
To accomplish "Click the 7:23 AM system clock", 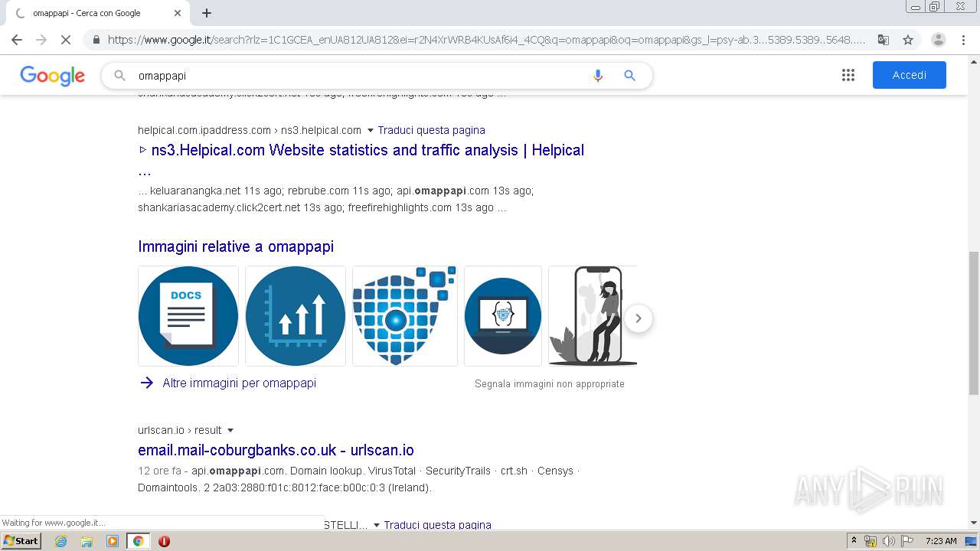I will coord(941,541).
